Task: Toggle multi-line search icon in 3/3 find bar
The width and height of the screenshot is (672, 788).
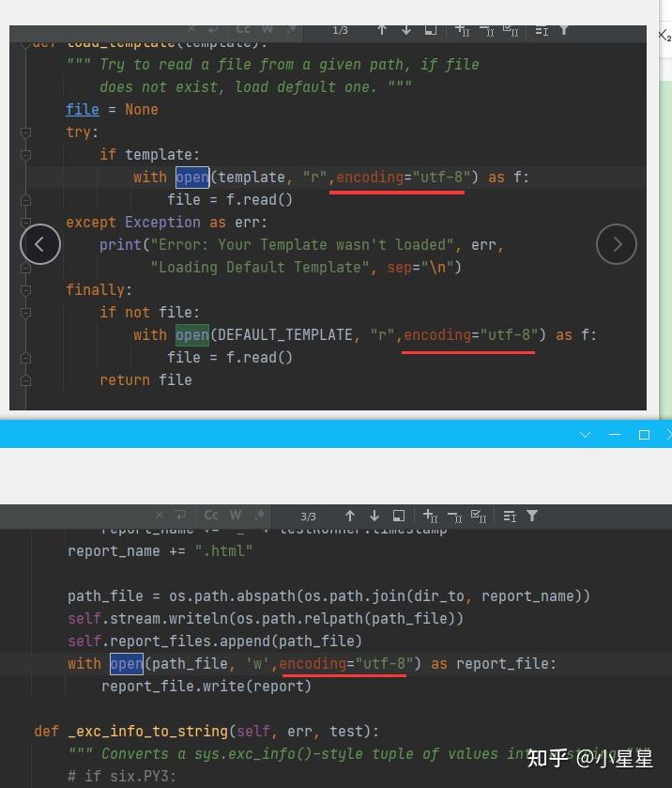Action: pos(510,517)
